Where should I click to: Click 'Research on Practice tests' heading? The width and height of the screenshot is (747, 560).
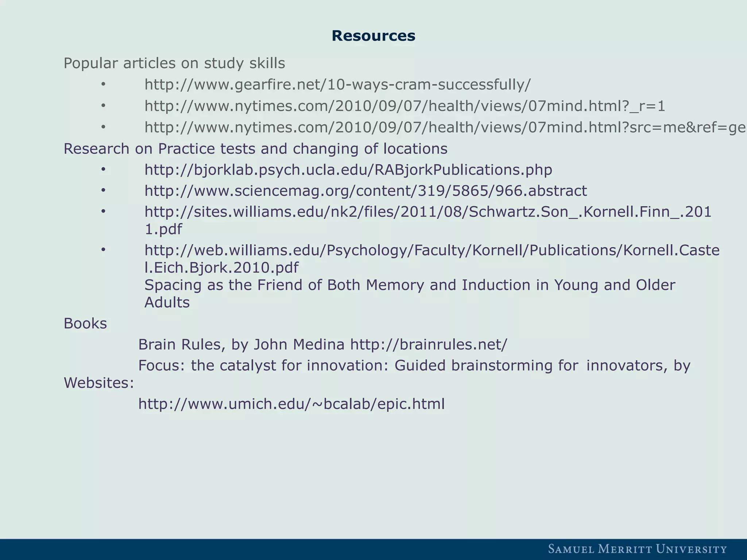pos(256,149)
